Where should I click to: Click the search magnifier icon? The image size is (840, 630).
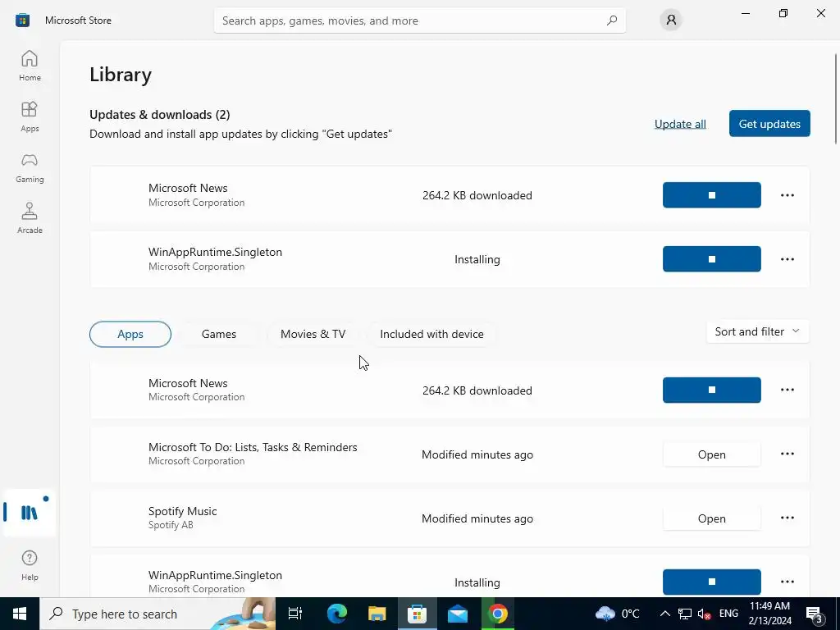click(612, 21)
